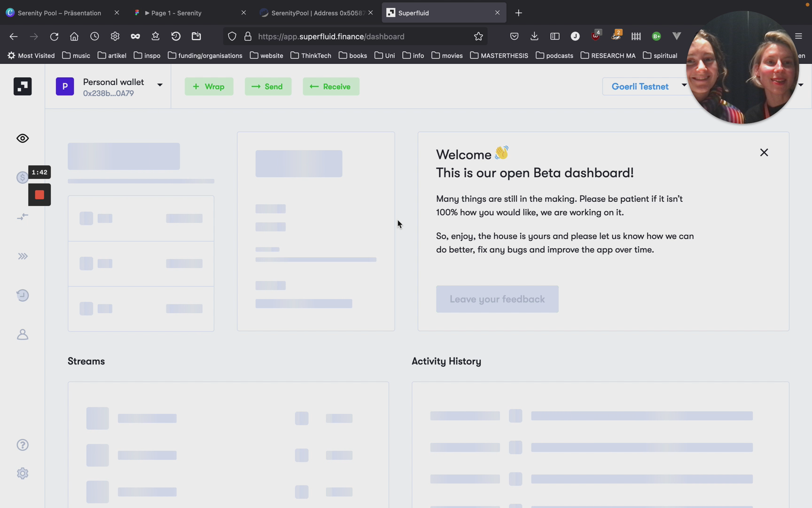Open the browser hamburger menu
Screen dimensions: 812x508
pos(798,36)
